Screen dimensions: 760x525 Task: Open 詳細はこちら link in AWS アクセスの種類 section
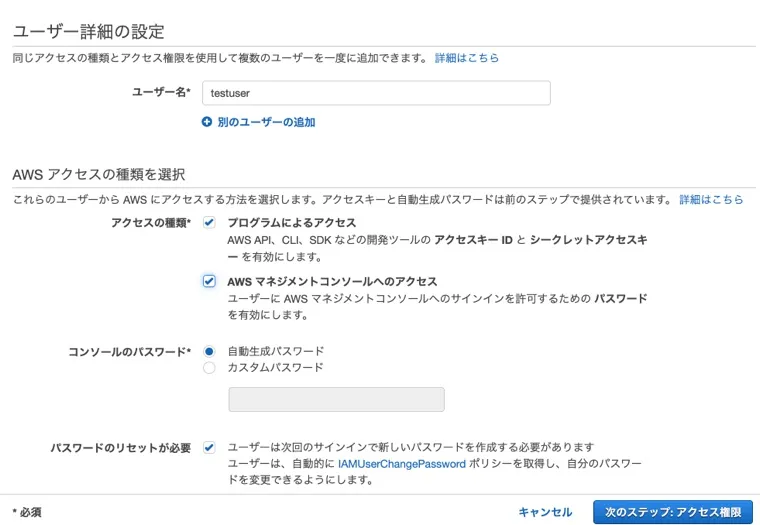(x=711, y=199)
